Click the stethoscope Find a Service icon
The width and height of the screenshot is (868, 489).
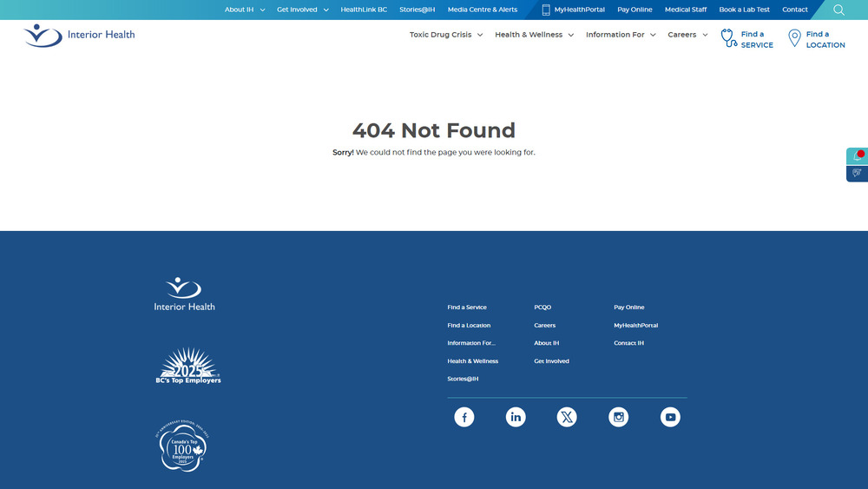click(729, 38)
